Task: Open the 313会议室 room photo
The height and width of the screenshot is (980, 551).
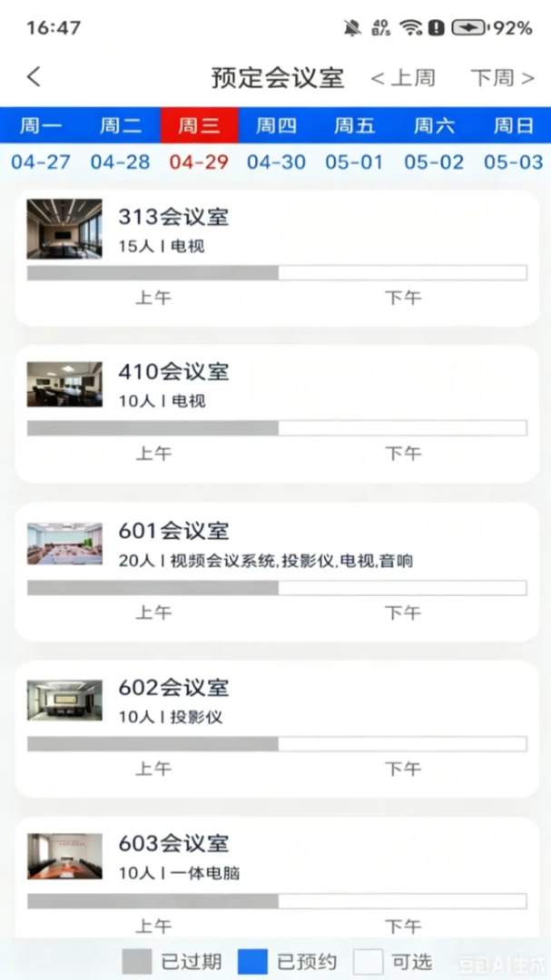Action: click(64, 229)
